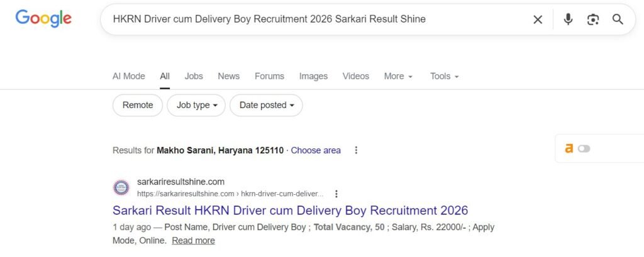Click the magnifying glass search icon
The width and height of the screenshot is (644, 257).
(x=618, y=19)
